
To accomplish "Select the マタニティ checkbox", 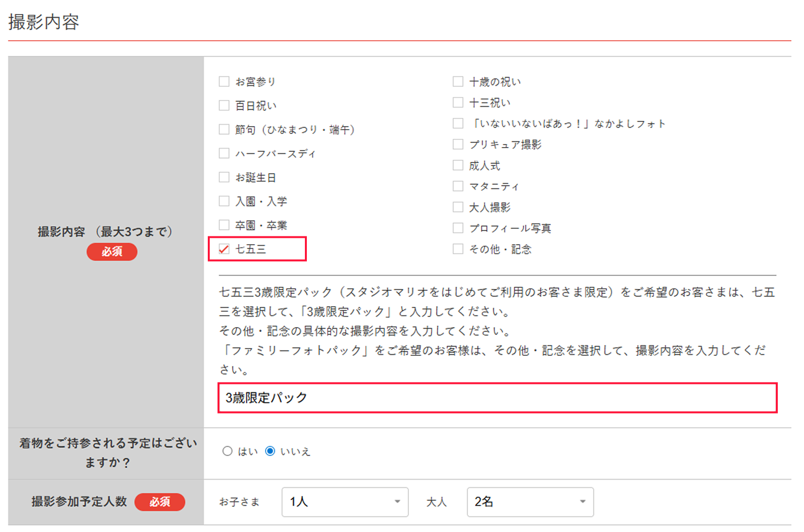I will [457, 185].
